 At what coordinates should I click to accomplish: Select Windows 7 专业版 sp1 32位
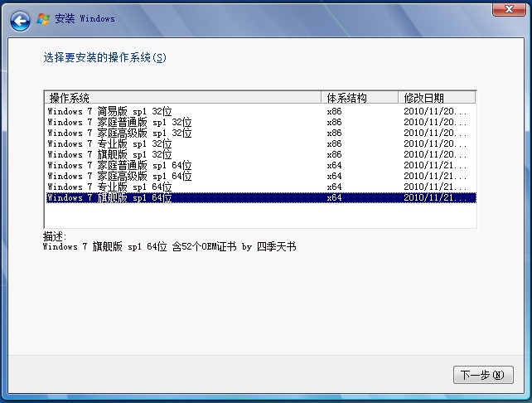[x=261, y=144]
